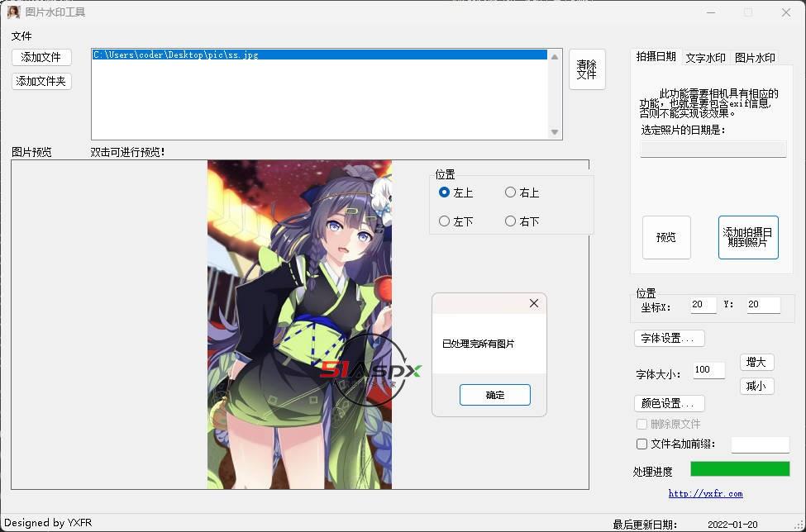Close the 图片水印工具 window

point(786,12)
